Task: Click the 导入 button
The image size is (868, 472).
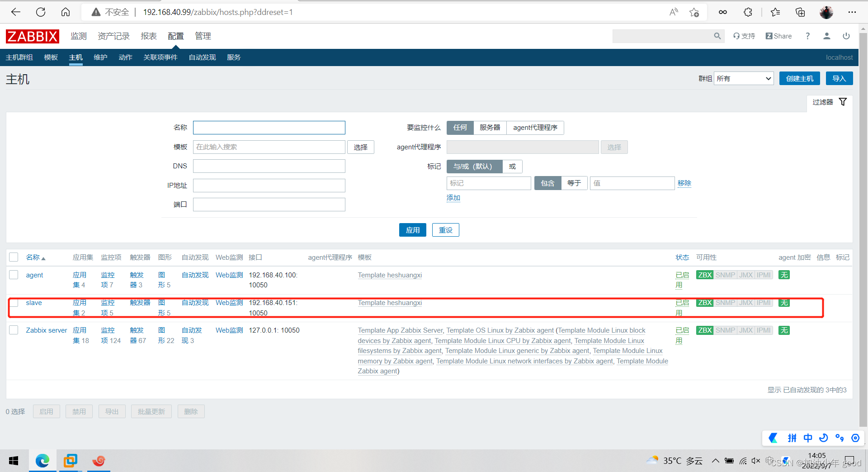Action: pos(839,78)
